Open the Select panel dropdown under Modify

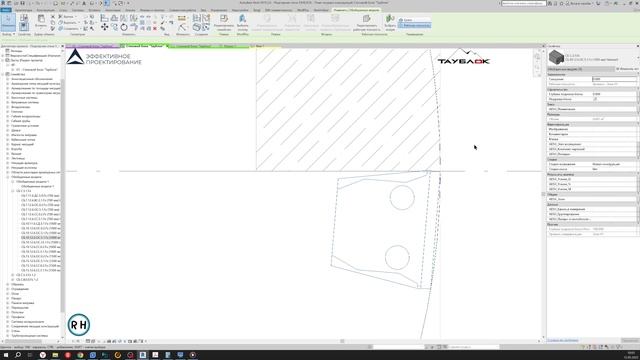tap(8, 34)
